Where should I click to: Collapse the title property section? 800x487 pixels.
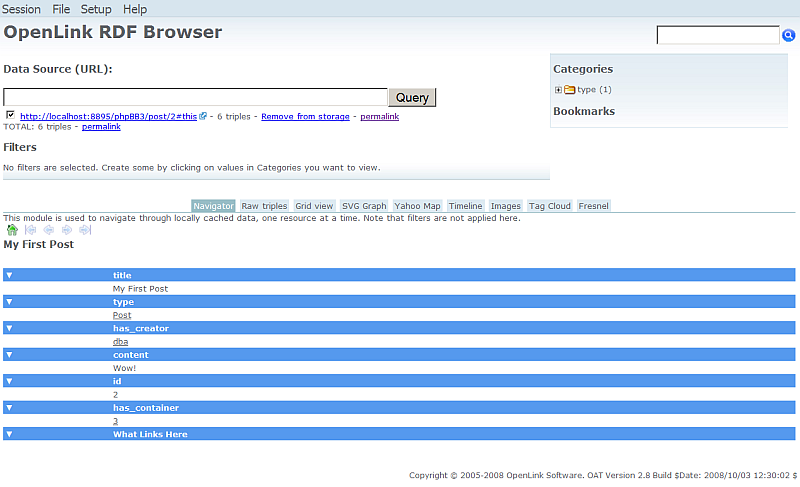9,275
